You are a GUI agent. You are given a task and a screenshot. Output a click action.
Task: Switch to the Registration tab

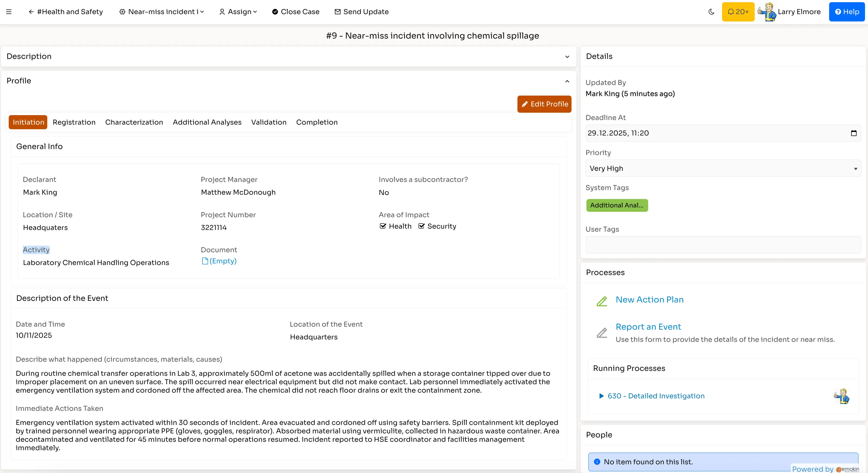[74, 122]
